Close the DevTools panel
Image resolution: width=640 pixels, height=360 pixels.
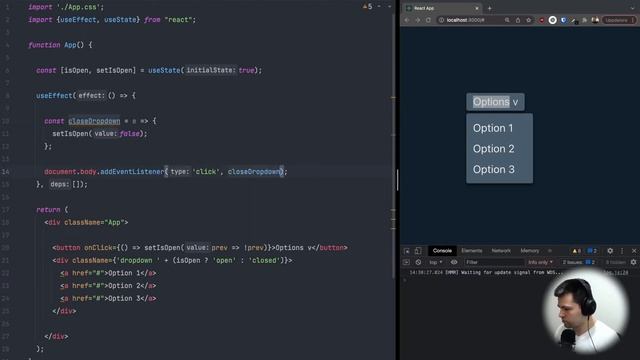coord(634,251)
